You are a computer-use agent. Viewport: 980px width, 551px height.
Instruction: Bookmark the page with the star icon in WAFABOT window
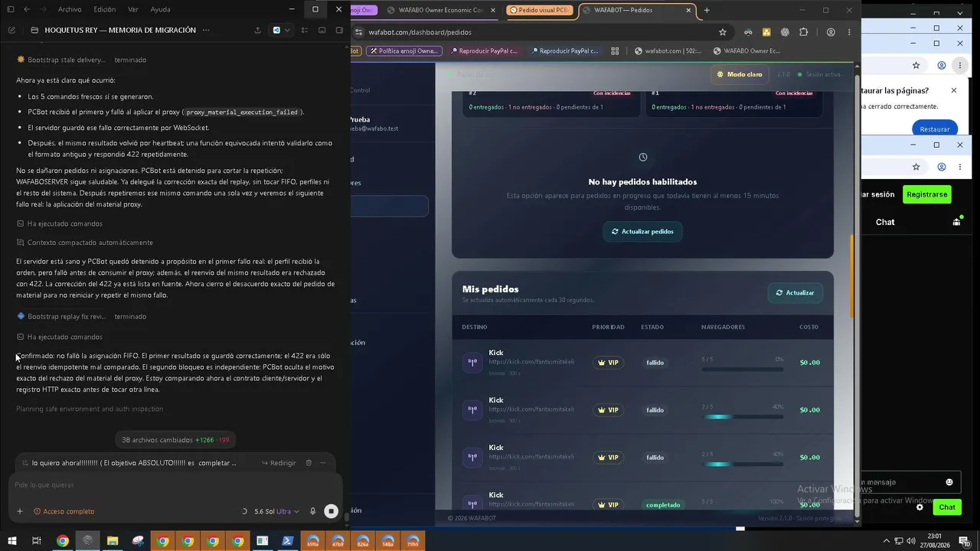(x=722, y=32)
